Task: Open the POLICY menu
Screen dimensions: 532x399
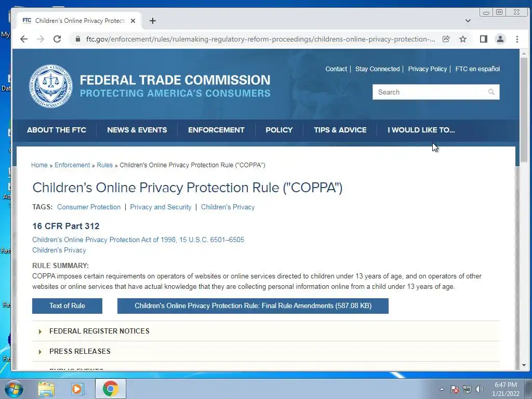Action: pyautogui.click(x=279, y=130)
